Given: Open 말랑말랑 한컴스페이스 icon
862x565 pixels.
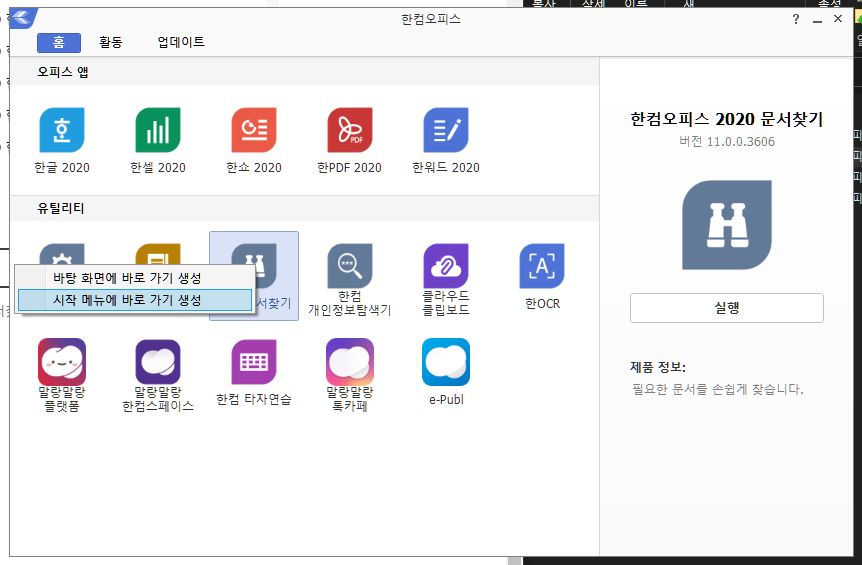Looking at the screenshot, I should coord(158,362).
